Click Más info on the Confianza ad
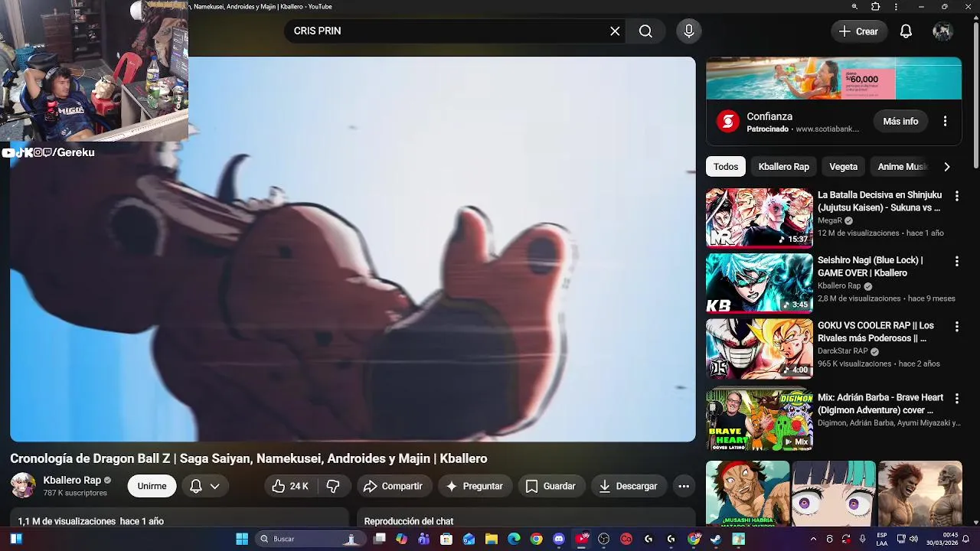The height and width of the screenshot is (551, 980). (x=900, y=121)
